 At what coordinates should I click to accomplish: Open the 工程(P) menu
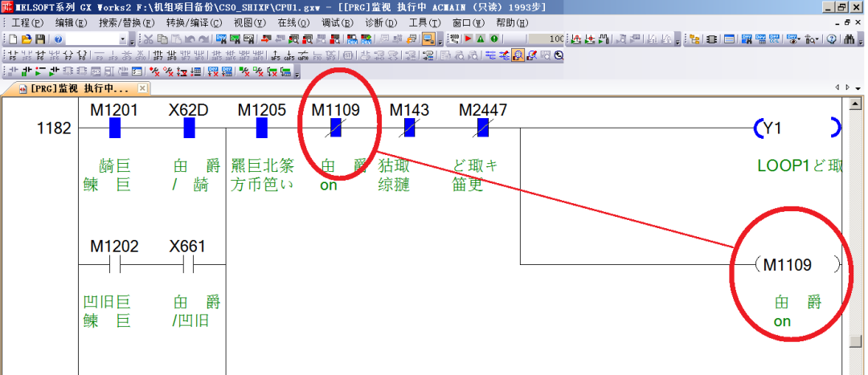point(27,23)
